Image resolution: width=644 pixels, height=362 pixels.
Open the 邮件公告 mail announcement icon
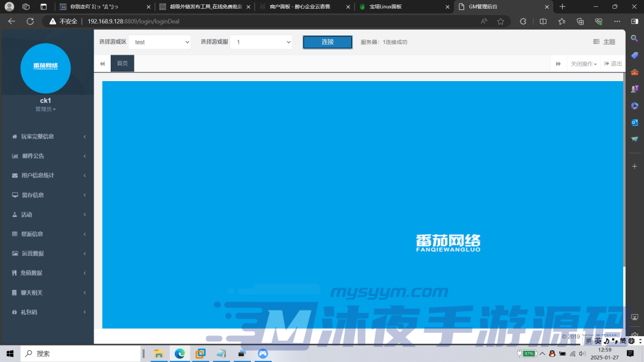(x=14, y=156)
